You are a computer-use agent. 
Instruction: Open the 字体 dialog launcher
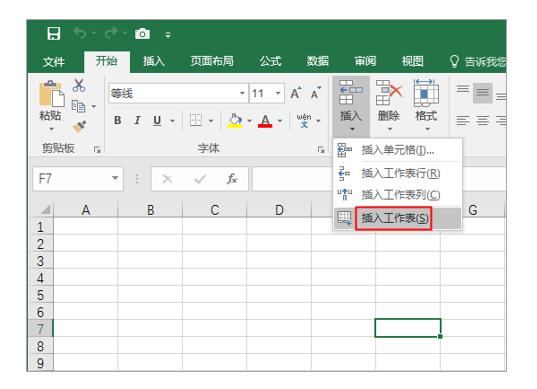321,149
